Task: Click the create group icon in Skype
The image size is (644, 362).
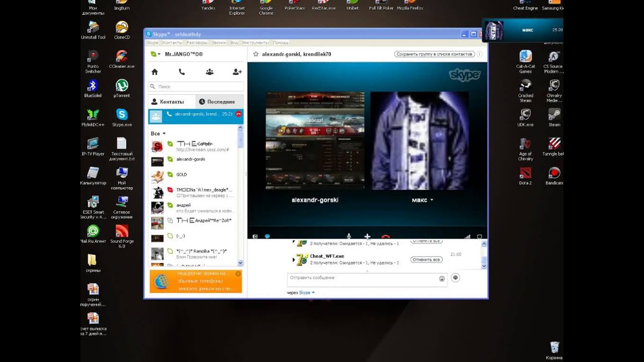Action: pos(210,72)
